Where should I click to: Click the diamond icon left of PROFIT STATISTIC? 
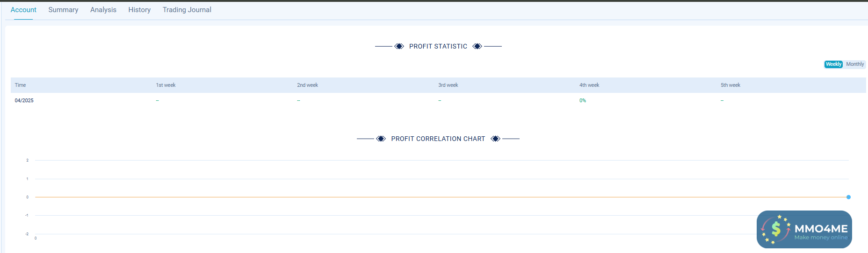coord(399,46)
